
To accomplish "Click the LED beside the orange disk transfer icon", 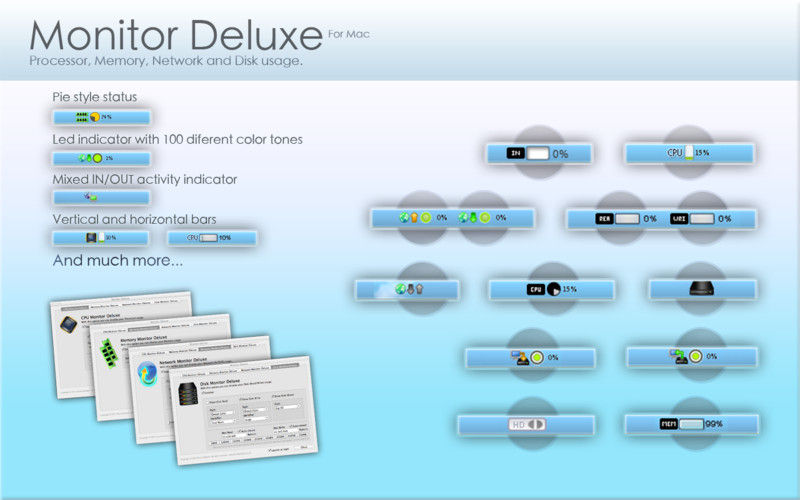I will [537, 358].
